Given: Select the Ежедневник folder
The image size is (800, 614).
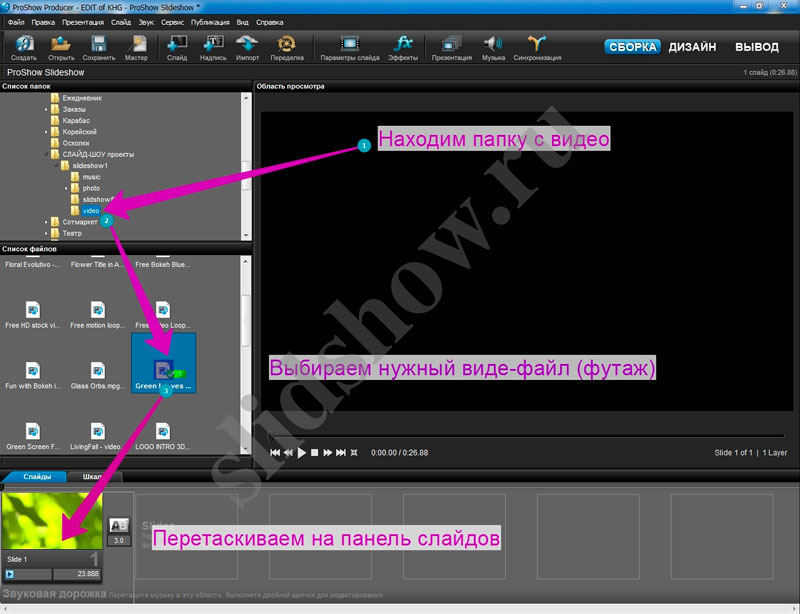Looking at the screenshot, I should click(77, 98).
